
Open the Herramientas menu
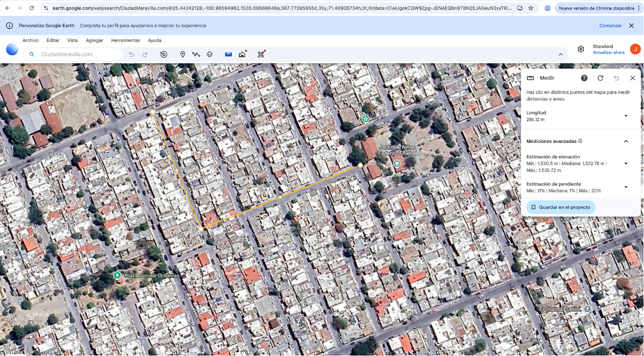pyautogui.click(x=125, y=41)
